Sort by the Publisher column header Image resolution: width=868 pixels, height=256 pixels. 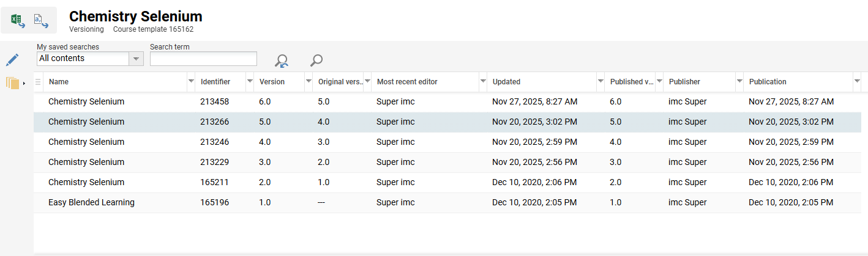click(x=684, y=82)
